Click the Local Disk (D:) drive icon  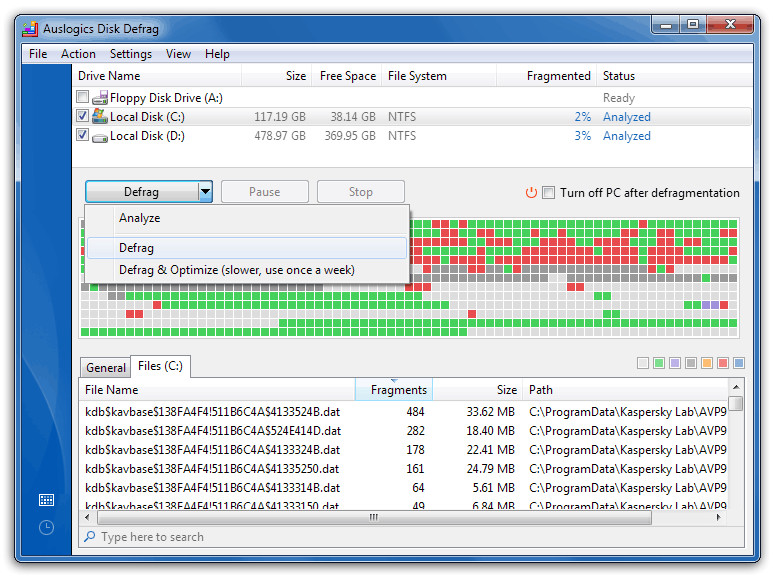click(x=100, y=137)
